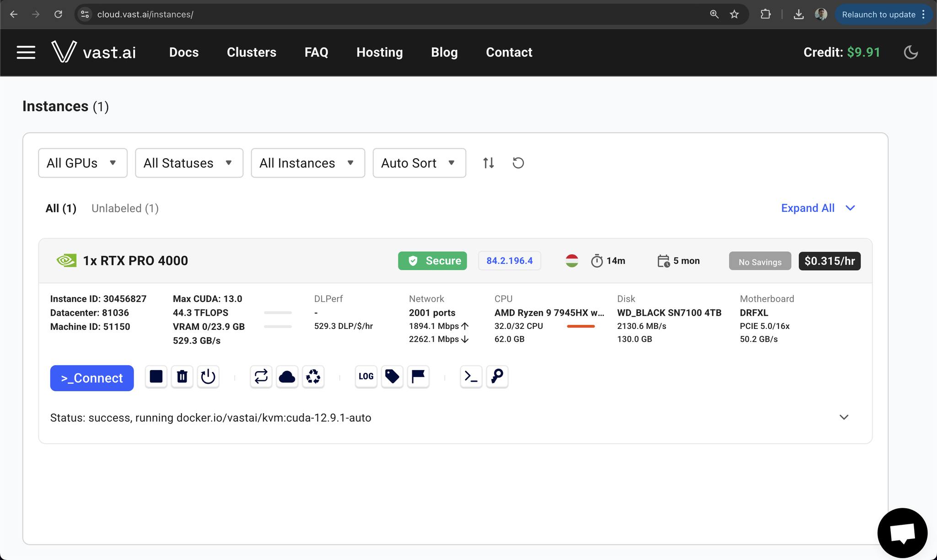937x560 pixels.
Task: Open the SSH key icon
Action: tap(497, 377)
